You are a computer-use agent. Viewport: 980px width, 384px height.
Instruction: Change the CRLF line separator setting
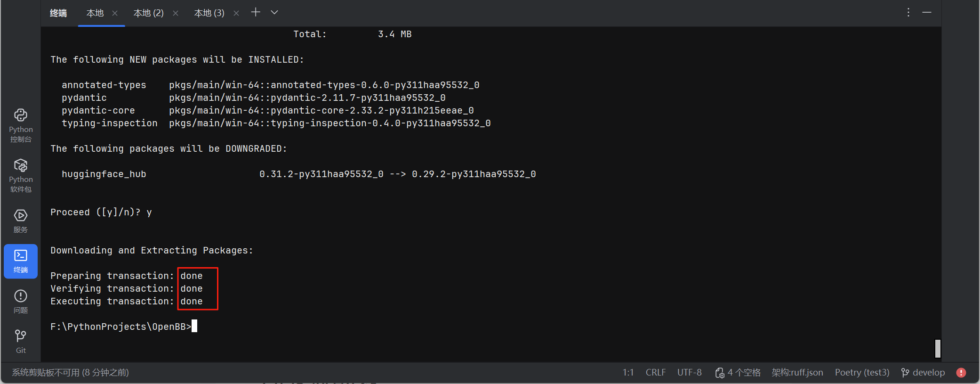[656, 372]
